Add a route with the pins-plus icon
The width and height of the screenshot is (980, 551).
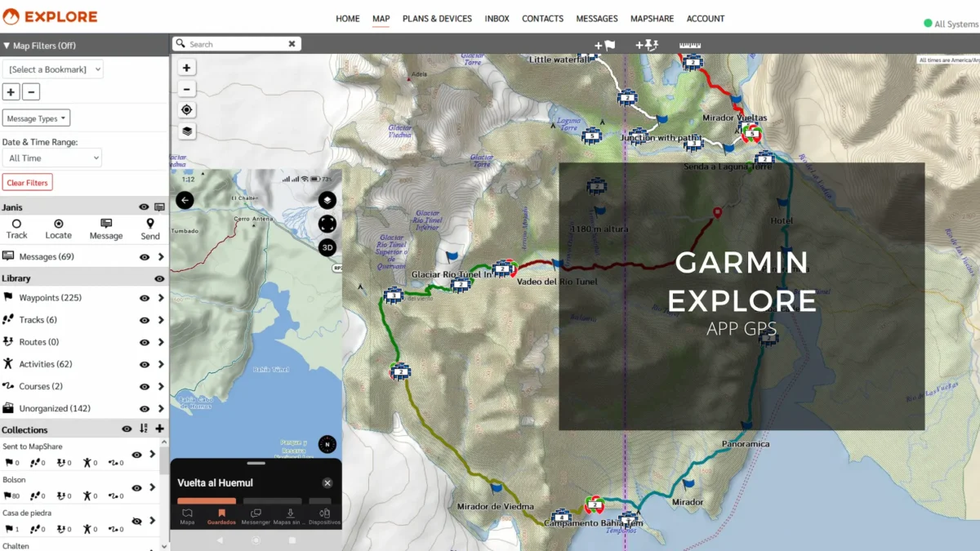648,46
